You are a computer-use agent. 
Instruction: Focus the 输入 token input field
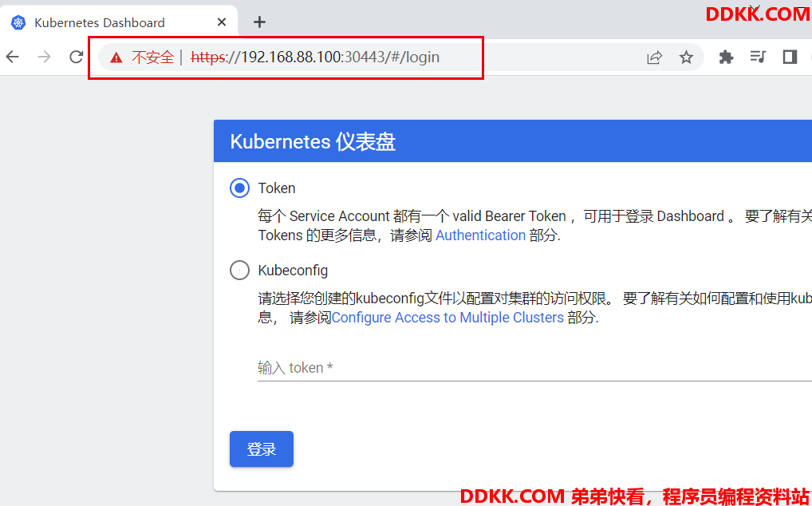tap(534, 368)
